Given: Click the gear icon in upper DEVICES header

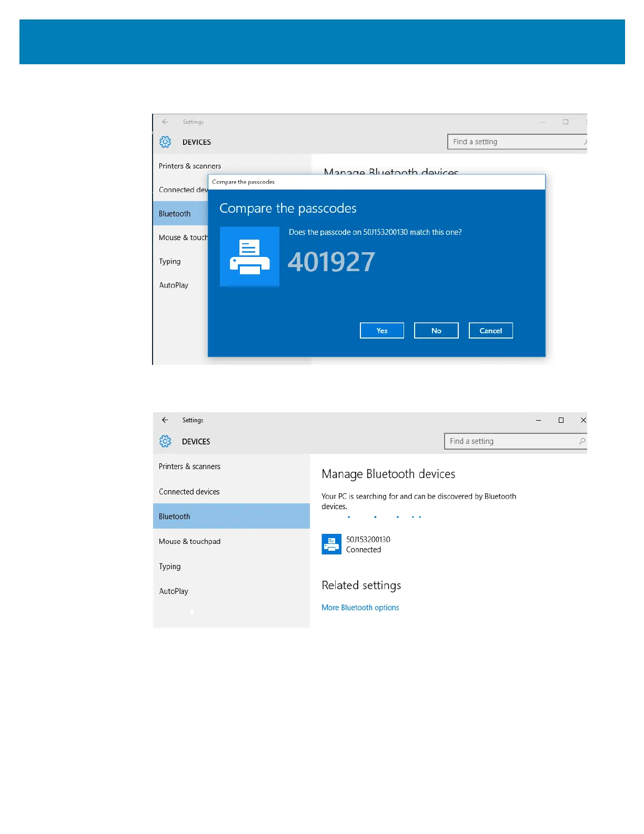Looking at the screenshot, I should click(165, 142).
